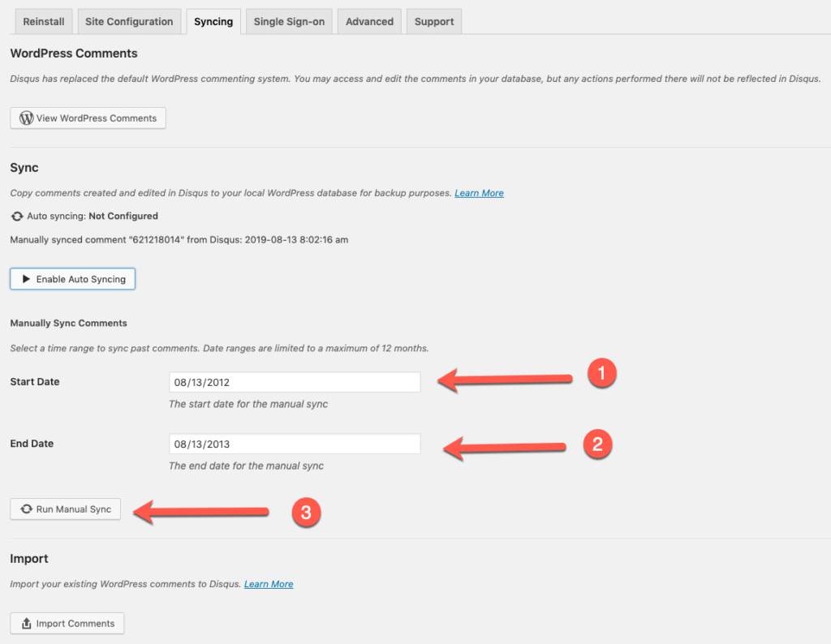Click the sync icon on Run Manual Sync
Image resolution: width=831 pixels, height=644 pixels.
click(x=26, y=509)
